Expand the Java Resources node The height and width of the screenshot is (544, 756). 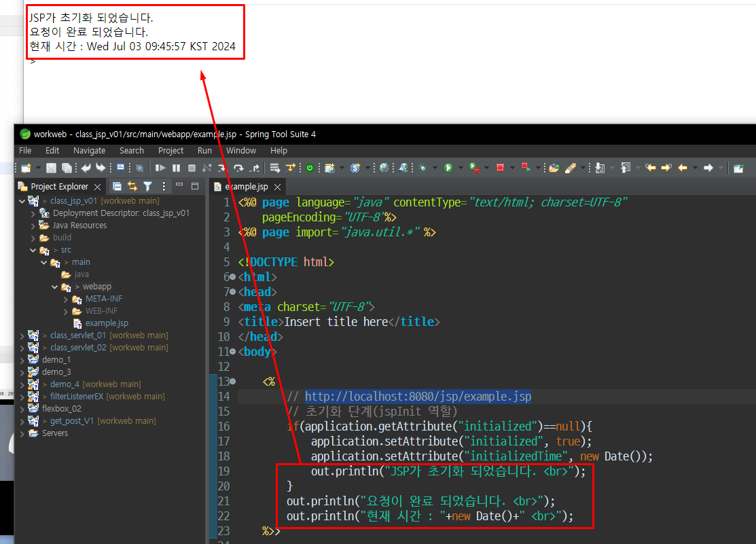[x=33, y=225]
